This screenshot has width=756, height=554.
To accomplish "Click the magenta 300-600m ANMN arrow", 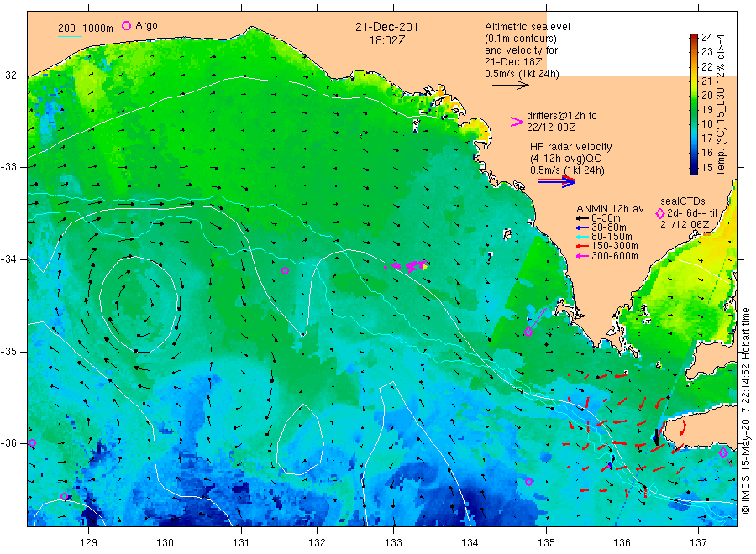I will pyautogui.click(x=582, y=256).
